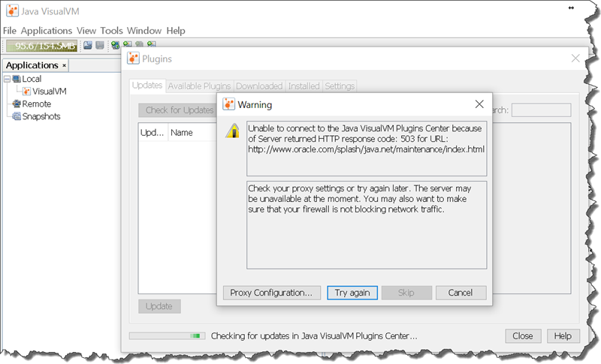Select the Remote tree entry label
Viewport: 601px width, 364px height.
(x=36, y=104)
